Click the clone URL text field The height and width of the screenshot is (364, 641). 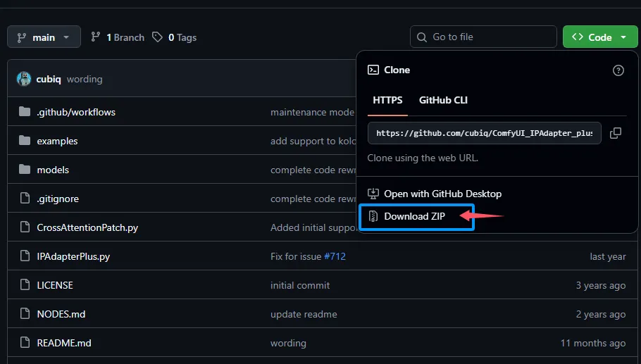click(485, 133)
